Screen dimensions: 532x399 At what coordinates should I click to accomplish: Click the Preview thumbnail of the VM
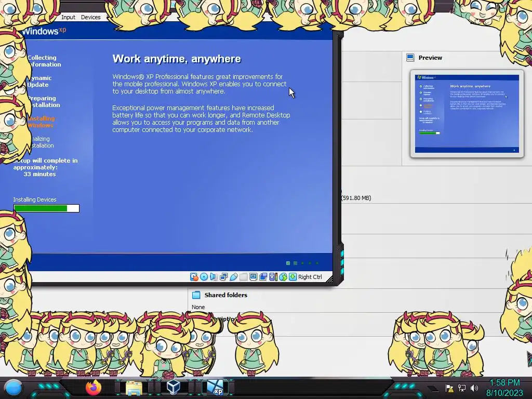467,114
